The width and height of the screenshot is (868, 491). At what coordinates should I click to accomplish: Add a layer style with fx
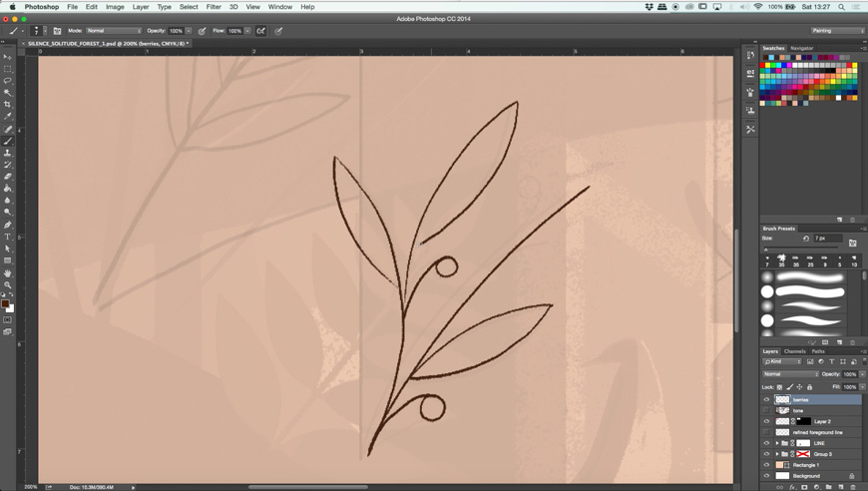click(792, 487)
